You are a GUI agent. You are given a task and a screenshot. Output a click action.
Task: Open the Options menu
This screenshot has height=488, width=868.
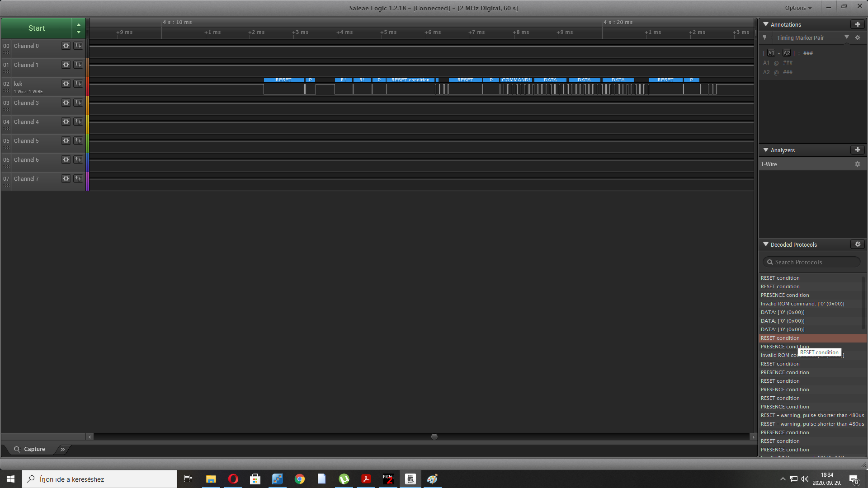pyautogui.click(x=798, y=8)
